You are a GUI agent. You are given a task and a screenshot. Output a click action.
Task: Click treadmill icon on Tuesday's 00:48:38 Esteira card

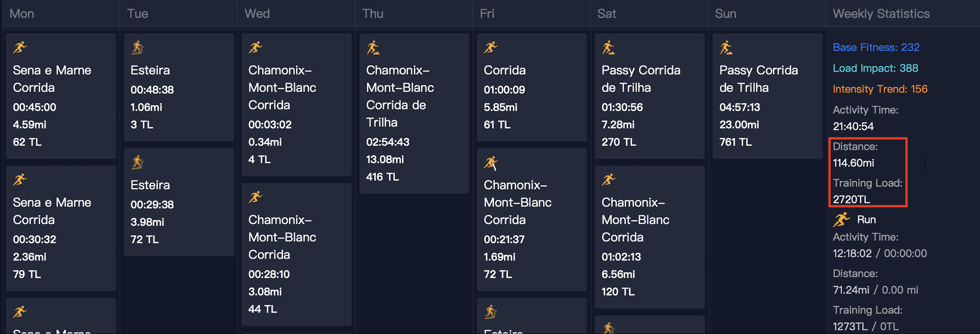click(x=137, y=48)
